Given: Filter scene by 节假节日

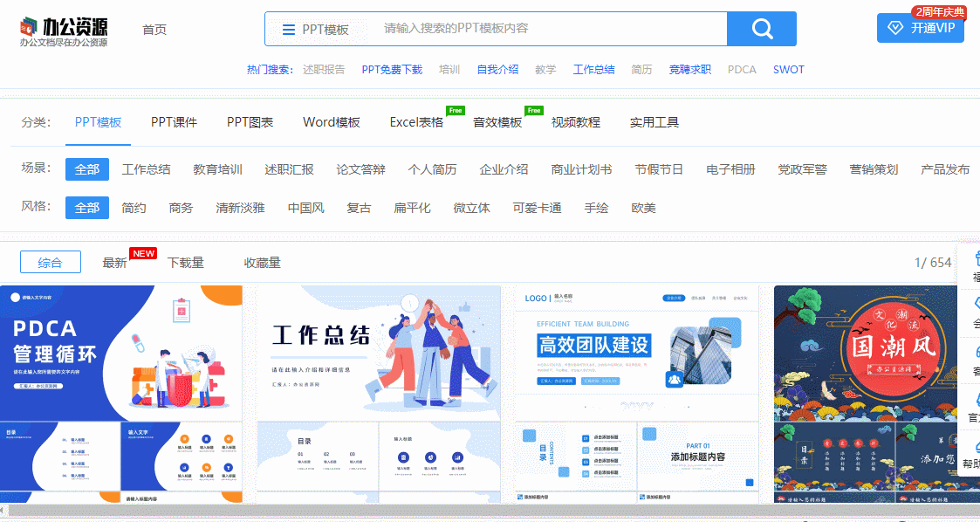Looking at the screenshot, I should 659,169.
